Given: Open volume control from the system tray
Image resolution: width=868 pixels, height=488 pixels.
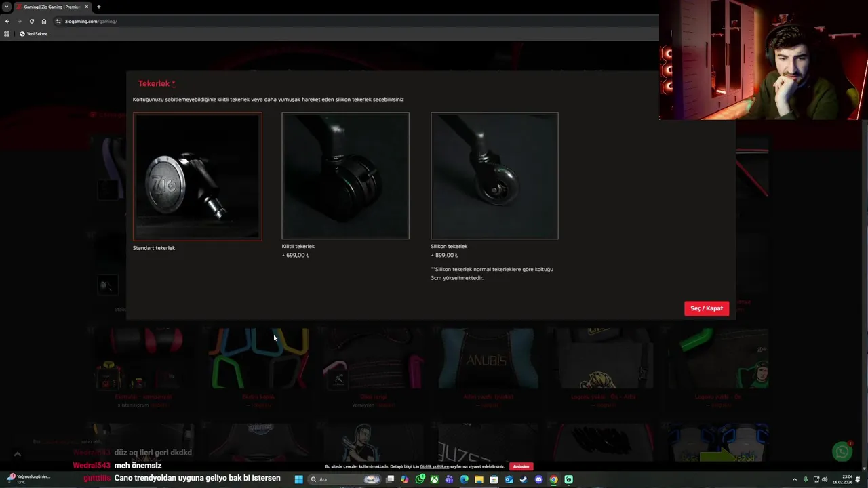Looking at the screenshot, I should pyautogui.click(x=825, y=479).
